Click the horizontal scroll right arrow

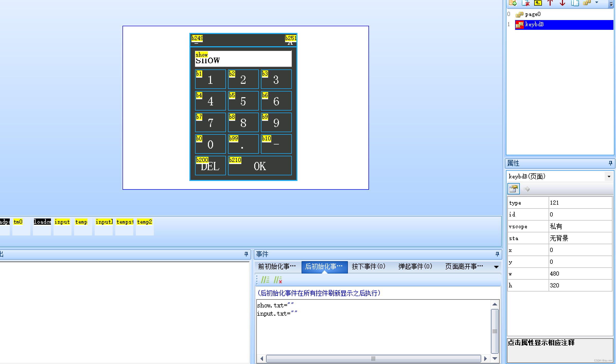(486, 358)
